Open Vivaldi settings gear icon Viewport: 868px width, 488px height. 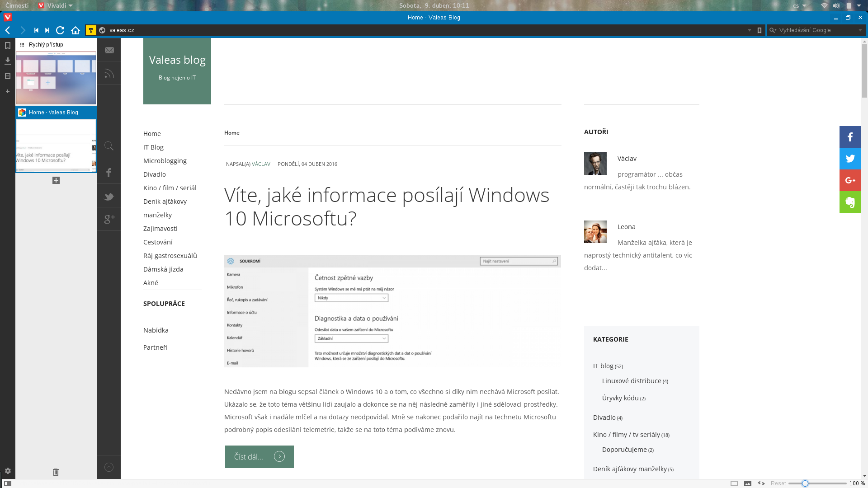tap(8, 471)
